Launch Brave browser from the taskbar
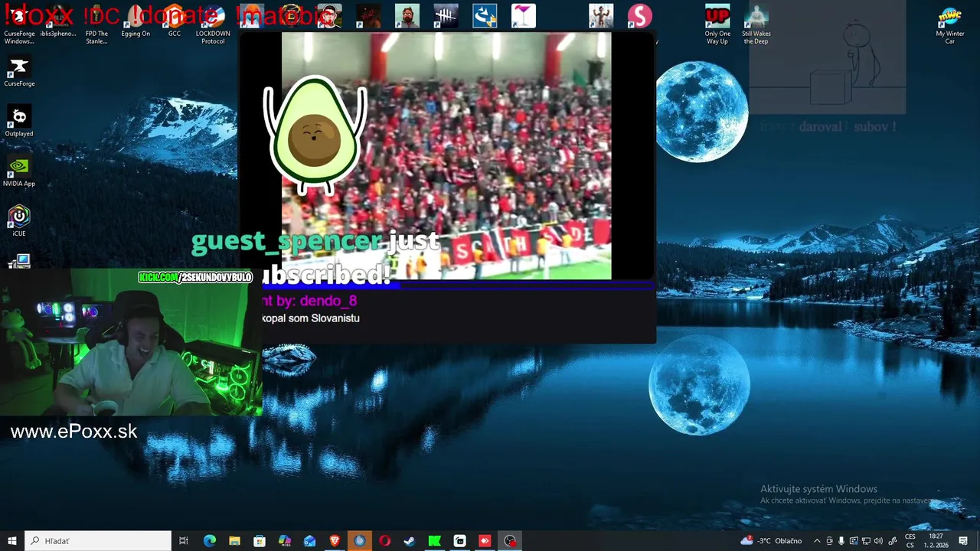 [x=335, y=541]
